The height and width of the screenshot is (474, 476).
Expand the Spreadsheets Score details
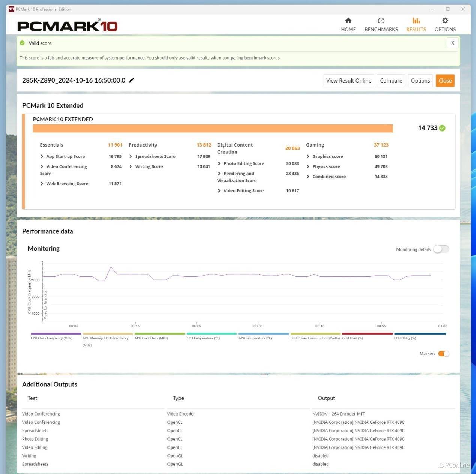coord(131,157)
